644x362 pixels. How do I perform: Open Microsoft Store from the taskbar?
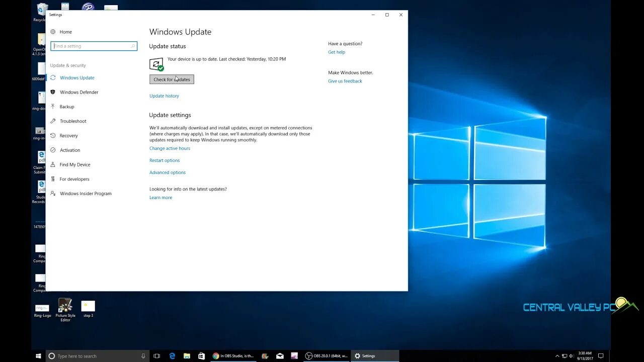(x=201, y=356)
